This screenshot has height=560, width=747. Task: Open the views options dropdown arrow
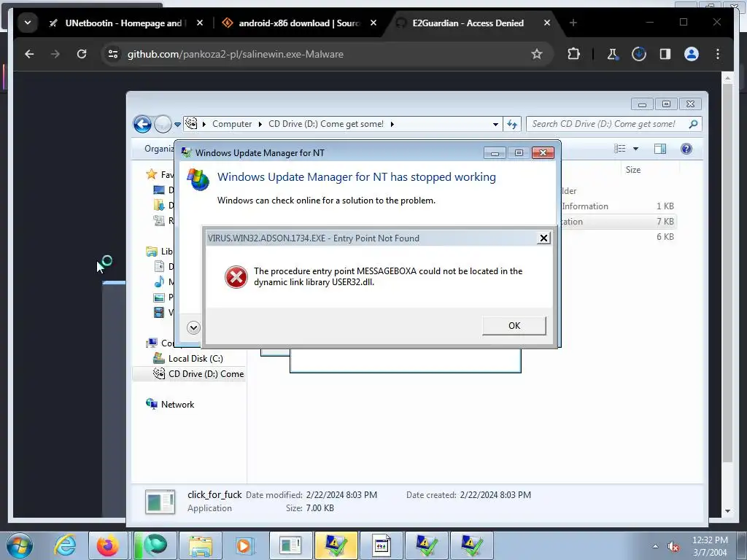(635, 149)
